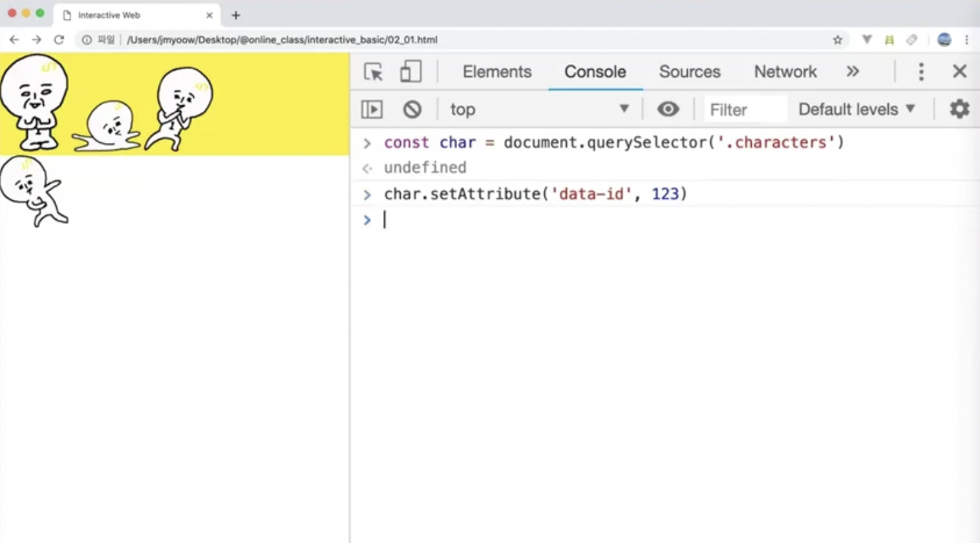Open the Chrome profile avatar
The image size is (980, 543).
(x=944, y=39)
